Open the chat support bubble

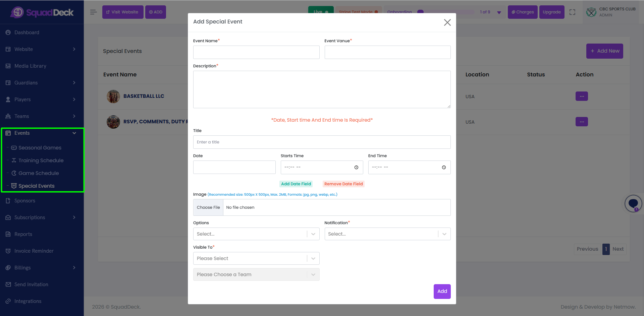pyautogui.click(x=633, y=203)
